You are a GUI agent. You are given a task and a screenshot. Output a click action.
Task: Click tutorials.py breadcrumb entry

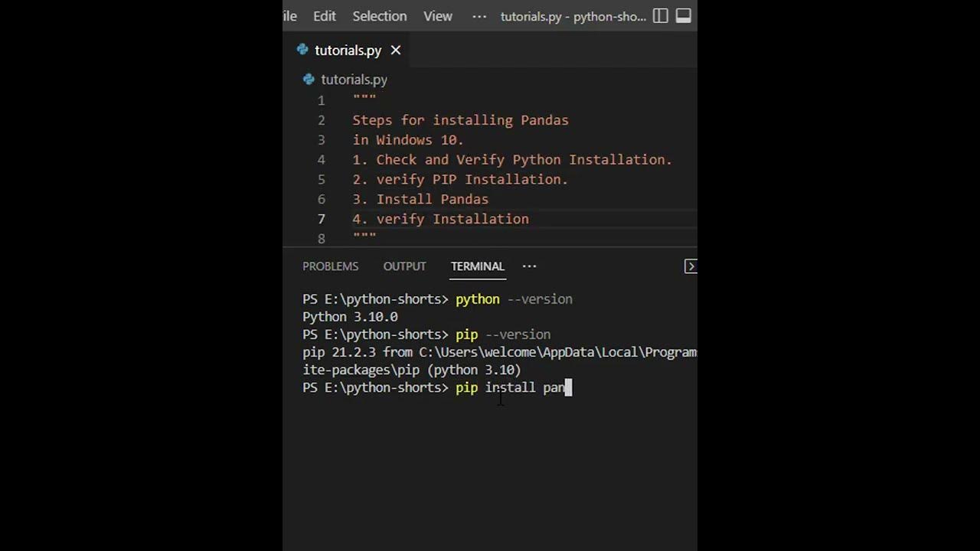[x=354, y=79]
